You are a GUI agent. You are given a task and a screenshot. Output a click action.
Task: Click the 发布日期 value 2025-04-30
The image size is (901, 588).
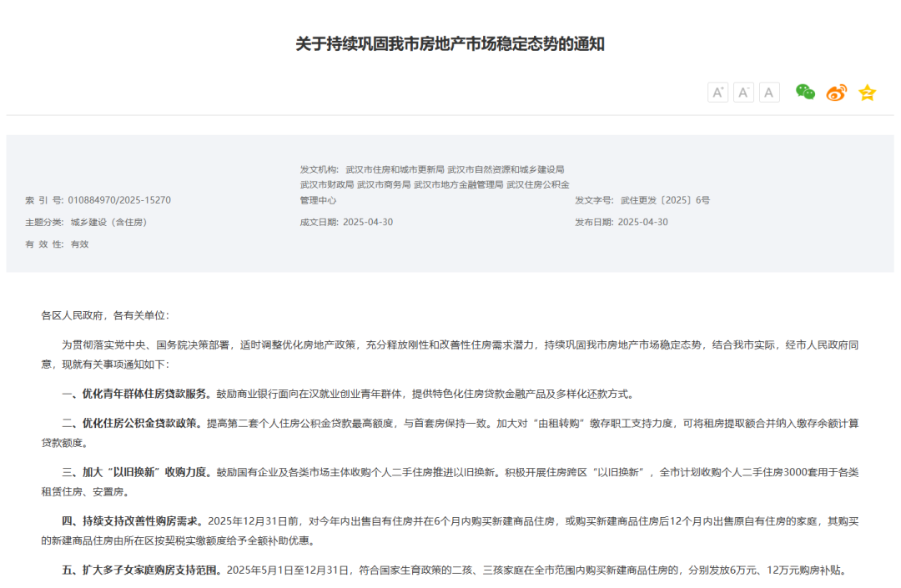click(x=642, y=222)
